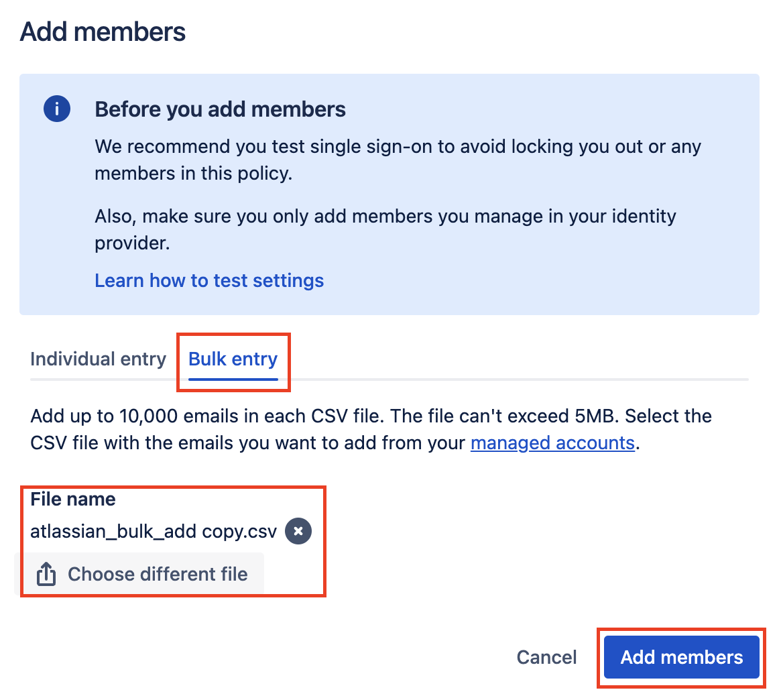Select the file name atlassian_bulk_add copy.csv
The height and width of the screenshot is (700, 779).
[x=153, y=530]
